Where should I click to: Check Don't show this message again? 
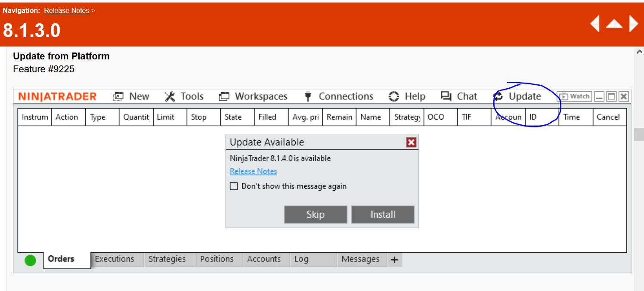(234, 186)
